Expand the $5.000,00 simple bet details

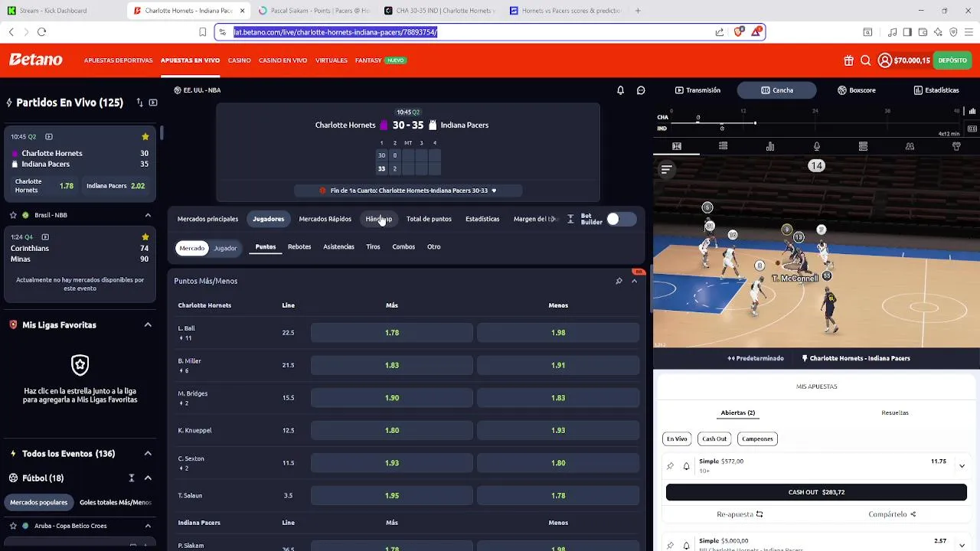(x=962, y=544)
